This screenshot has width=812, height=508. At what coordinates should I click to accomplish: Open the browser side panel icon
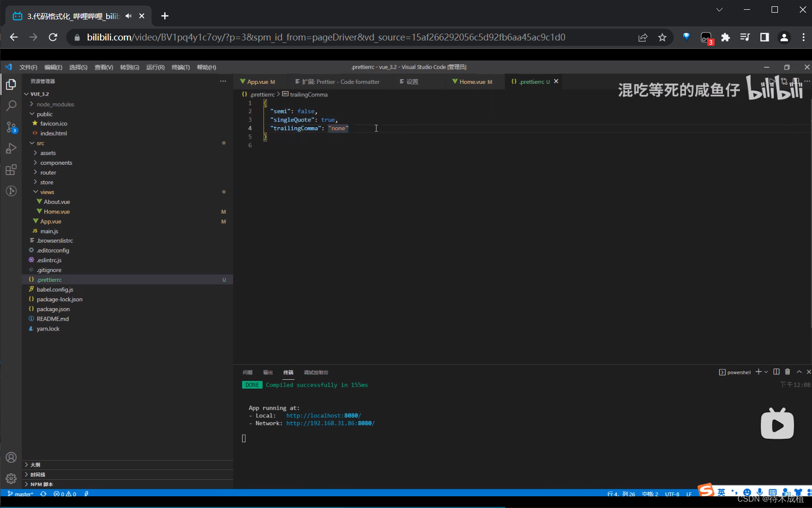coord(764,38)
